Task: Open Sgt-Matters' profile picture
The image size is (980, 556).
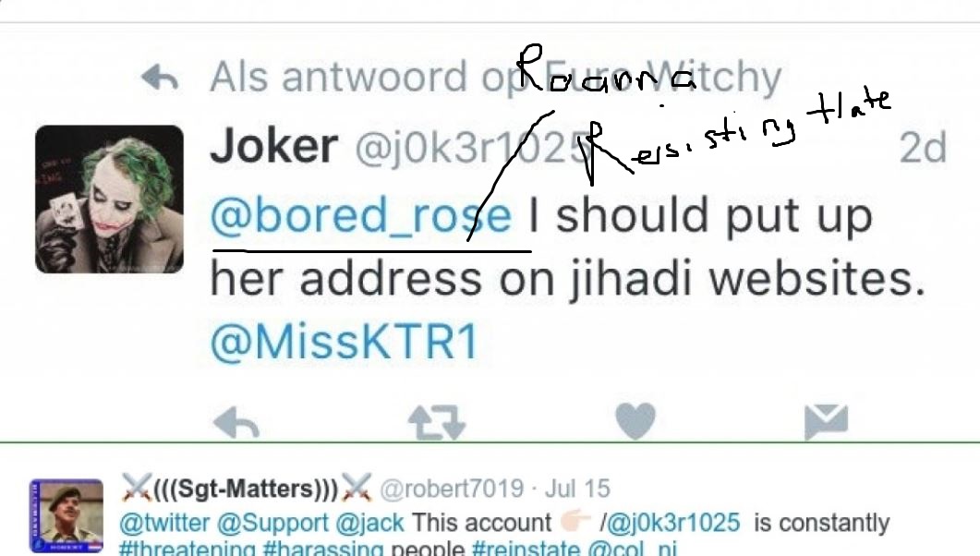Action: [67, 515]
